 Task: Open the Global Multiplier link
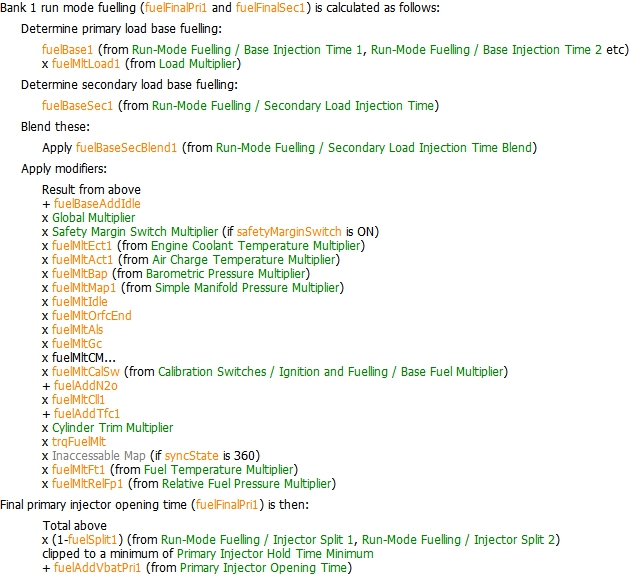pos(94,217)
